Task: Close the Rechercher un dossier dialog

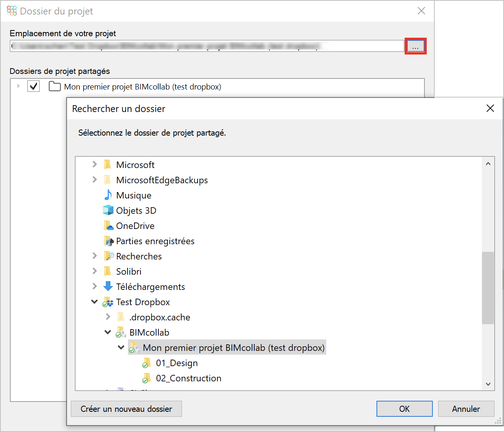Action: pyautogui.click(x=490, y=109)
